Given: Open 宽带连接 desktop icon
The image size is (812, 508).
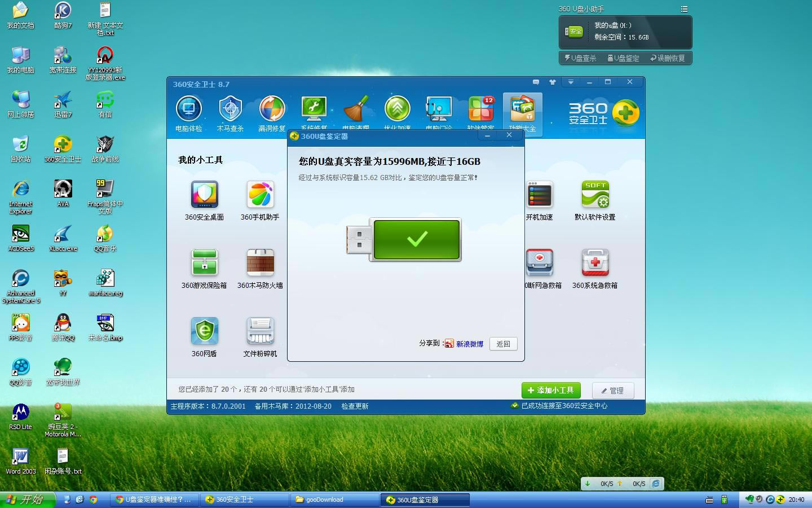Looking at the screenshot, I should [x=63, y=60].
